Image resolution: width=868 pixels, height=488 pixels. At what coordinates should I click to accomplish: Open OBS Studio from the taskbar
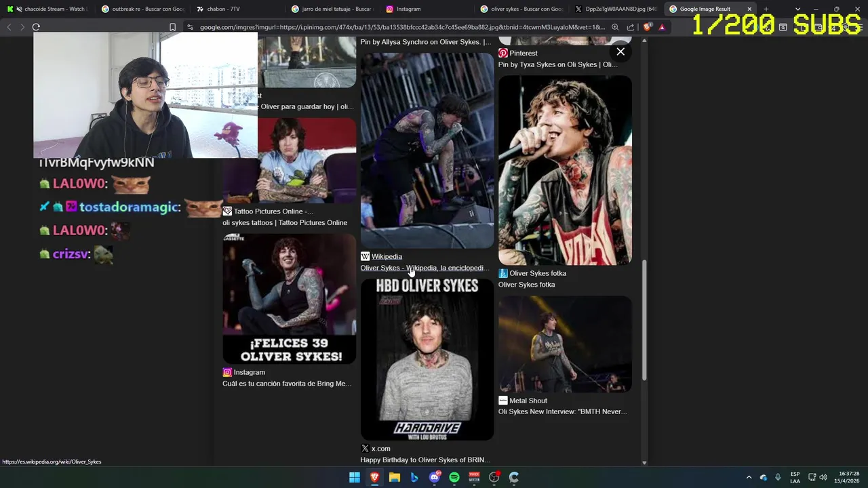coord(494,477)
